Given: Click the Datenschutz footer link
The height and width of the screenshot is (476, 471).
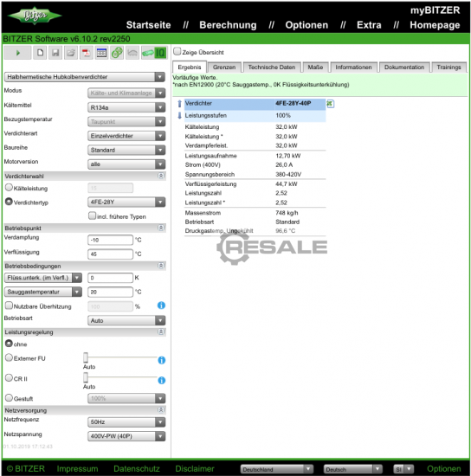Looking at the screenshot, I should 137,469.
